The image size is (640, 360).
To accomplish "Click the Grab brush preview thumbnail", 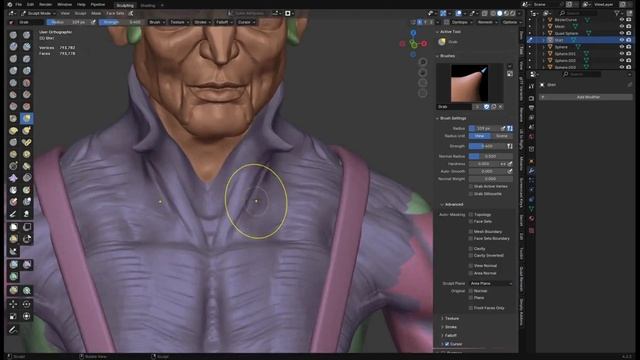I will (x=469, y=83).
